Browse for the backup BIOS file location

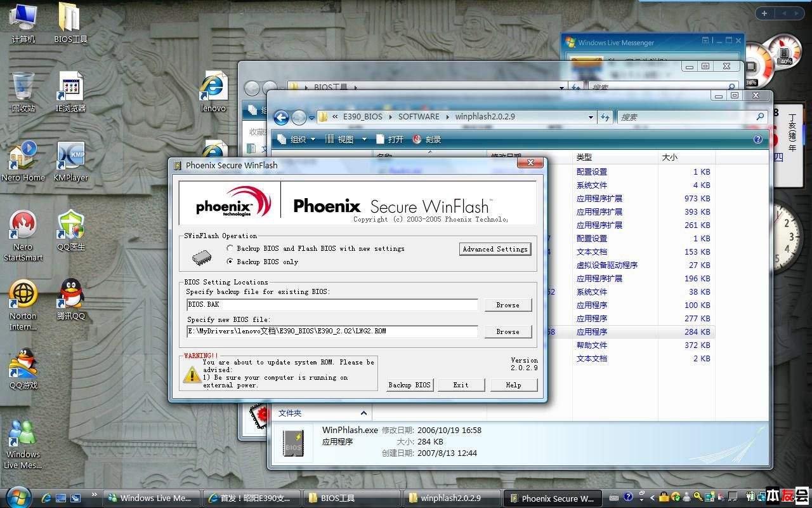click(x=507, y=305)
